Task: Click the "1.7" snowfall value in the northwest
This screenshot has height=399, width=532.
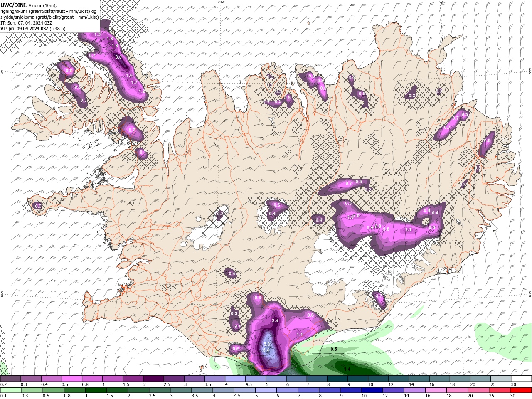Action: [x=134, y=83]
